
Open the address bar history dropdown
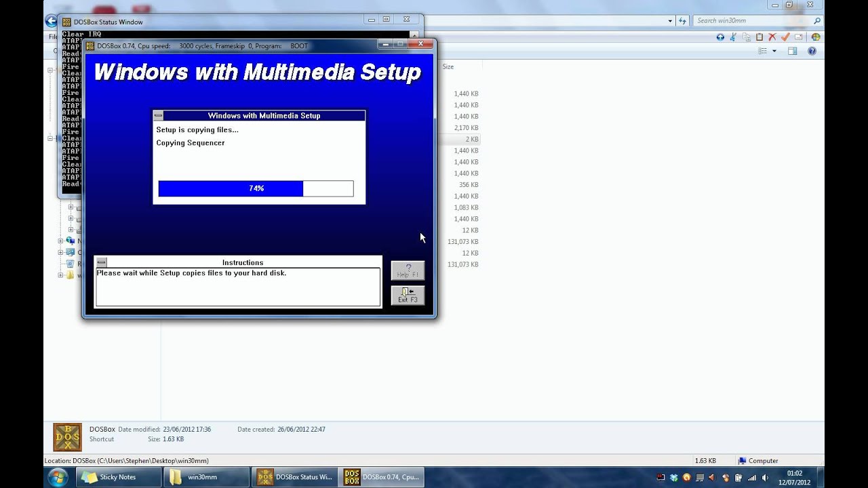coord(671,21)
